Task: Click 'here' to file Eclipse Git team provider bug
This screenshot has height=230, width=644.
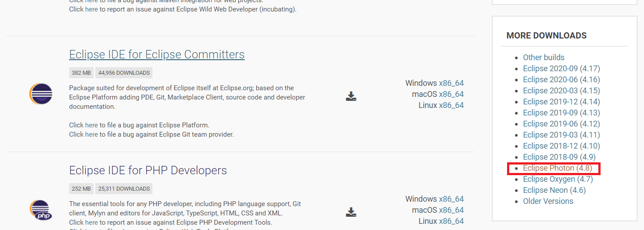Action: (91, 134)
